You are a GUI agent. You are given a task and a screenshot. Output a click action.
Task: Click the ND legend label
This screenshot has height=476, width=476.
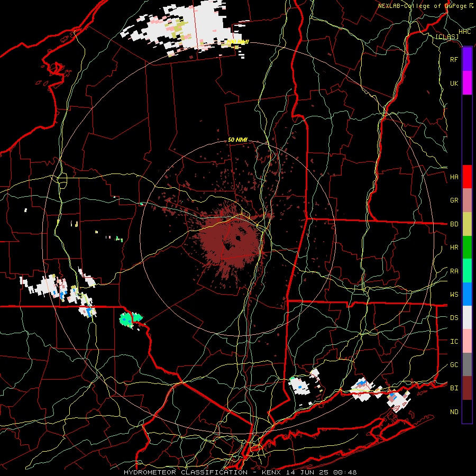tap(454, 412)
